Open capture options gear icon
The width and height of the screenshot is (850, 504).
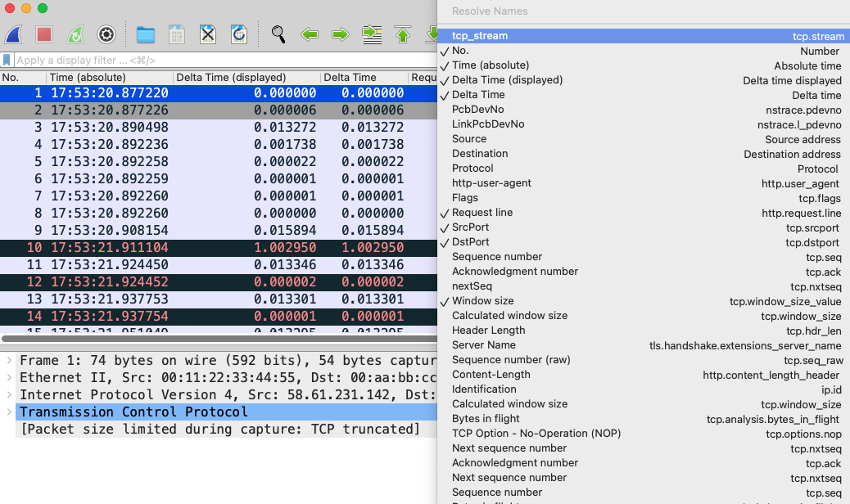tap(106, 34)
